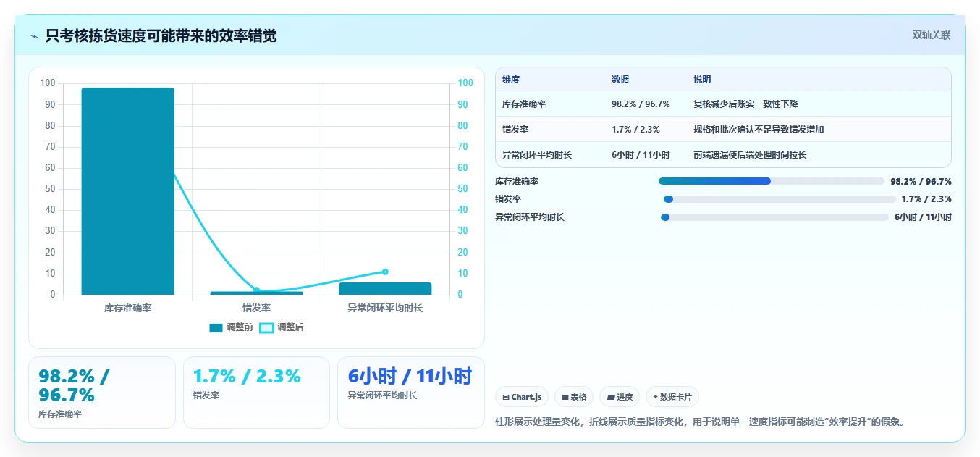Click the 错发率 progress bar

tap(780, 199)
